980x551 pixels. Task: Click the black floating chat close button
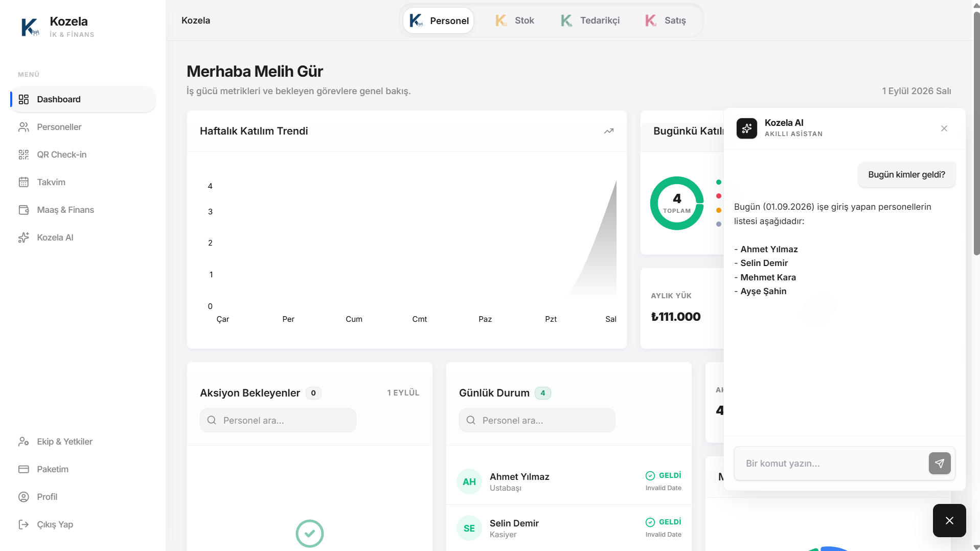(x=949, y=520)
